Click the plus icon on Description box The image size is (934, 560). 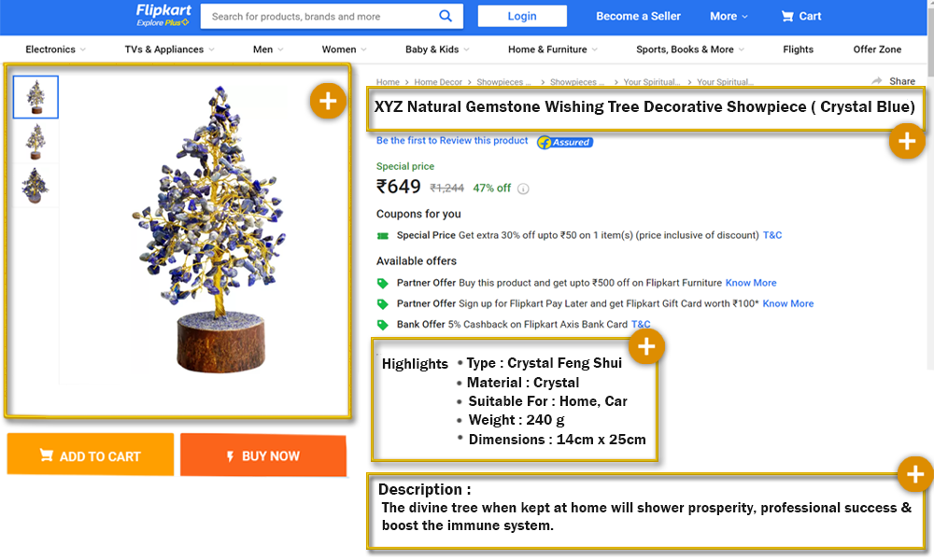pyautogui.click(x=914, y=474)
